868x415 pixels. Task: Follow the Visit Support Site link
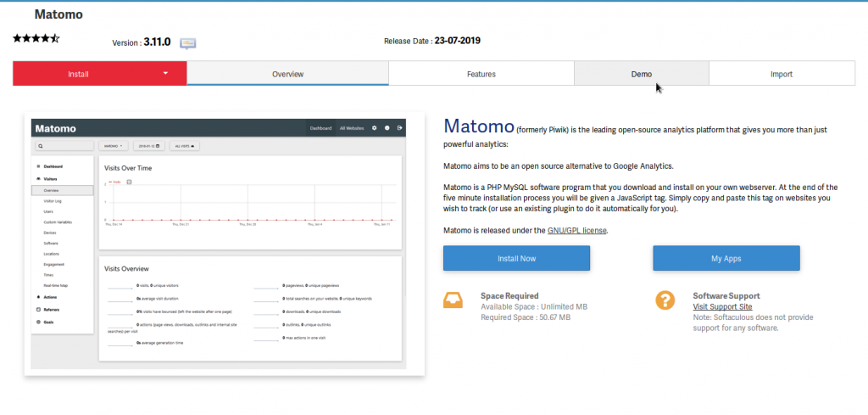point(722,306)
